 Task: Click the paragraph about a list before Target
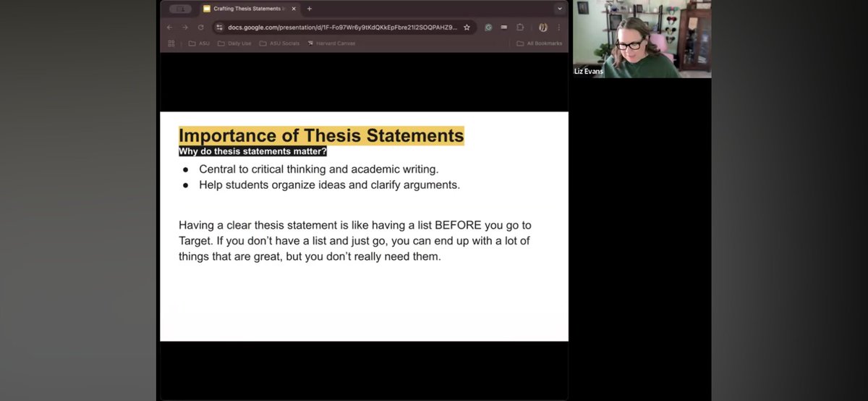[x=354, y=241]
